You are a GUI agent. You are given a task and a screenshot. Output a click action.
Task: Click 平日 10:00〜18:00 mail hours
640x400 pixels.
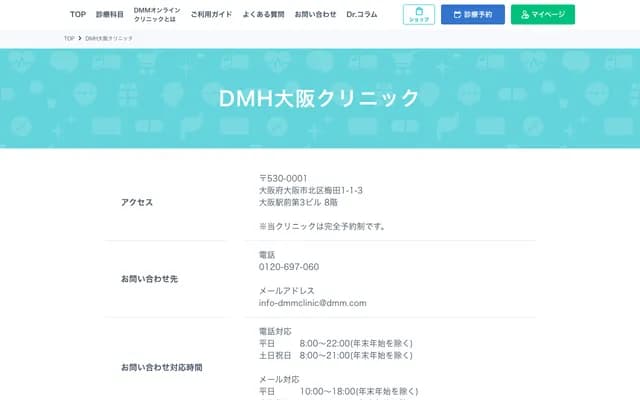pyautogui.click(x=339, y=391)
